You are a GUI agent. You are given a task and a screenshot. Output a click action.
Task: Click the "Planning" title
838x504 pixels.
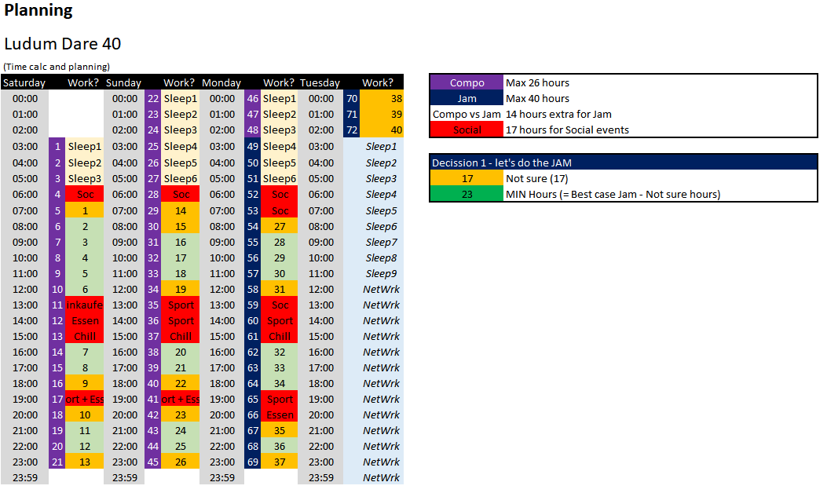(x=38, y=10)
